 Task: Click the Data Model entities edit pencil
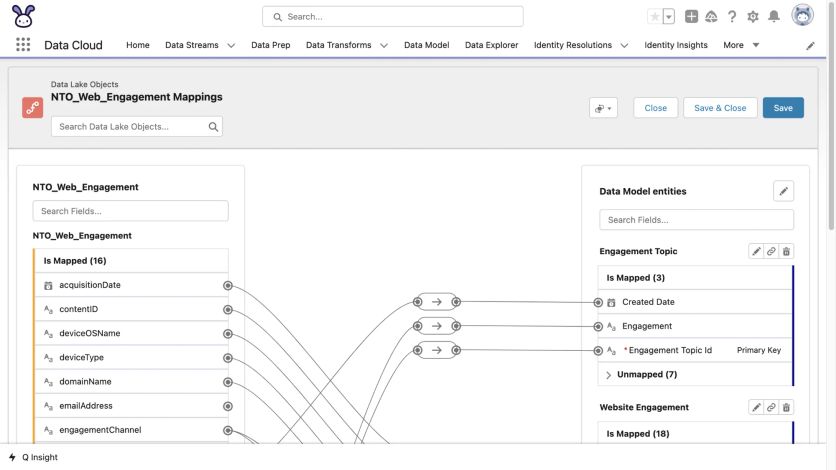[783, 191]
